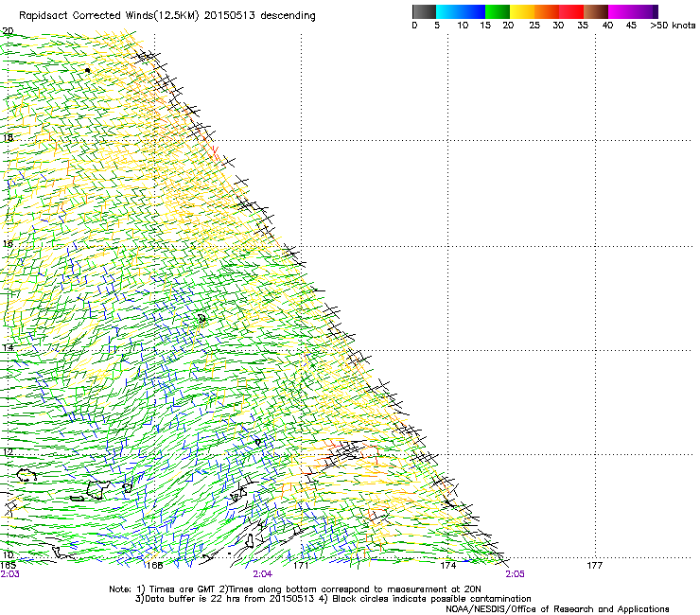This screenshot has height=615, width=700.
Task: Click the legend scale label '45'
Action: point(631,26)
